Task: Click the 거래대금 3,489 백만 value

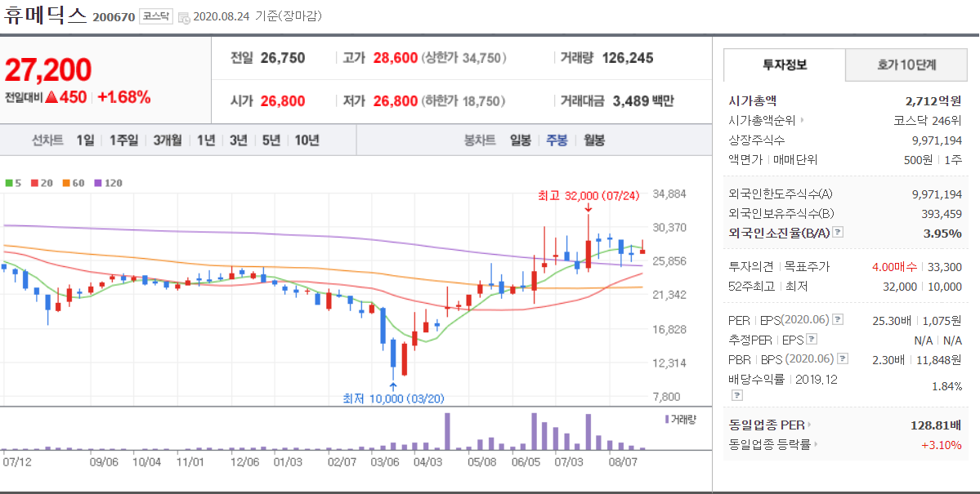Action: tap(642, 100)
